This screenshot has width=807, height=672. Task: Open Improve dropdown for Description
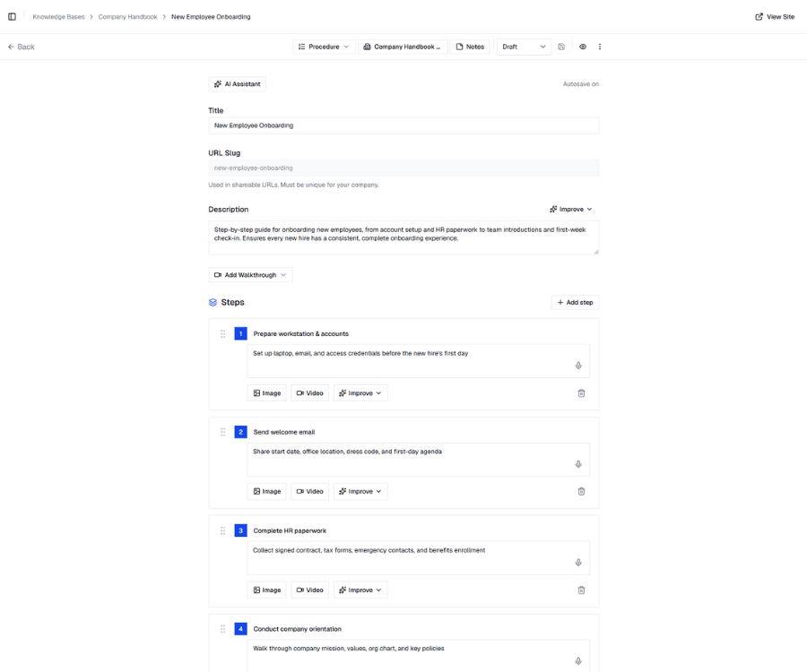pyautogui.click(x=571, y=210)
